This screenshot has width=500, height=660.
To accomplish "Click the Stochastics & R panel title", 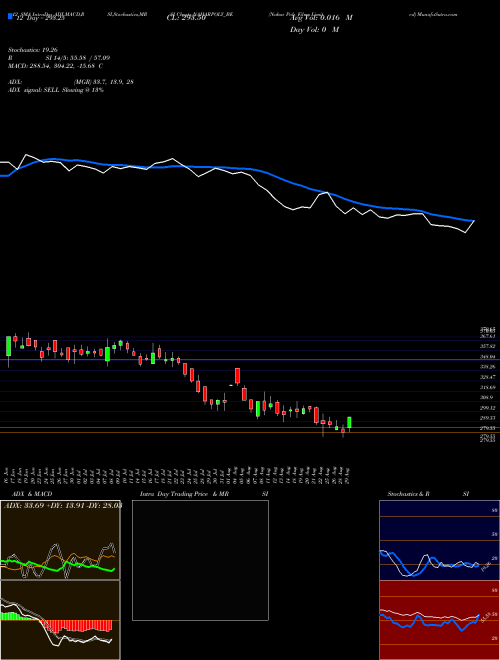I will [x=408, y=494].
